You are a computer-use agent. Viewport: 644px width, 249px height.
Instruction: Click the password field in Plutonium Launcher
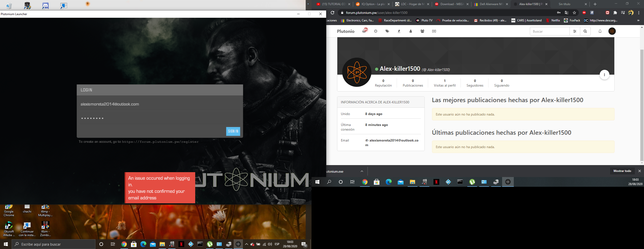pos(160,118)
